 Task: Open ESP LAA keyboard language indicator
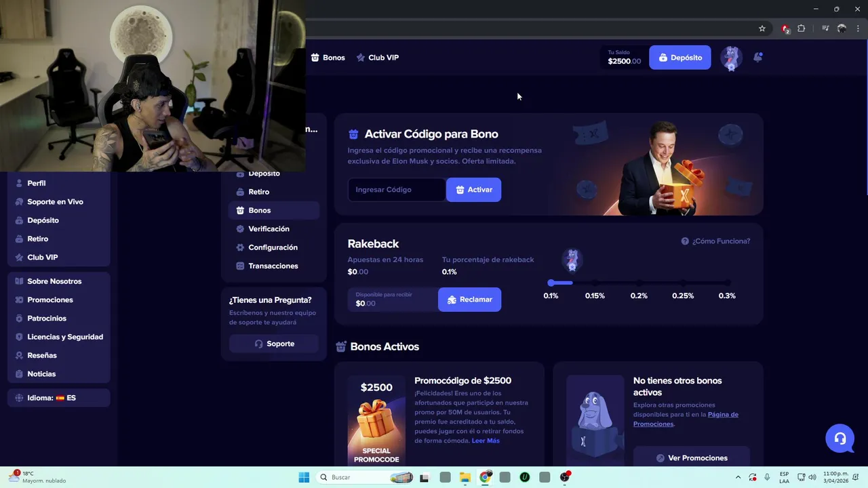point(784,477)
